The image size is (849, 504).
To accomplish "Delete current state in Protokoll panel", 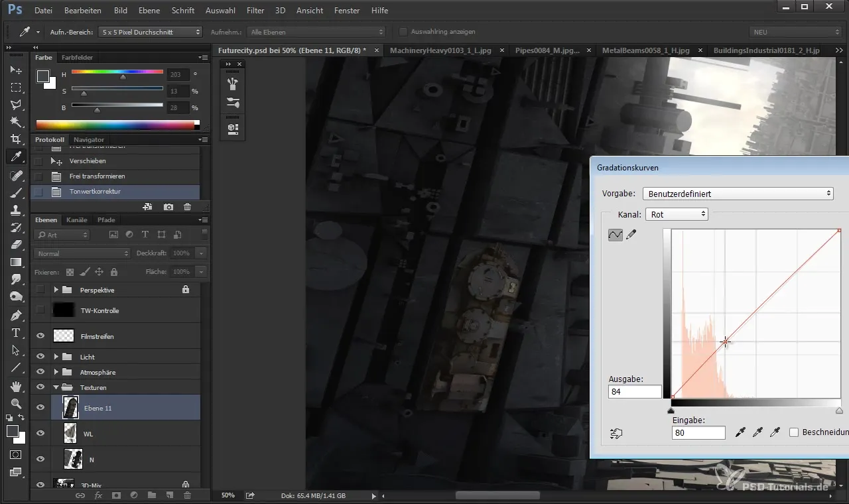I will (x=188, y=207).
